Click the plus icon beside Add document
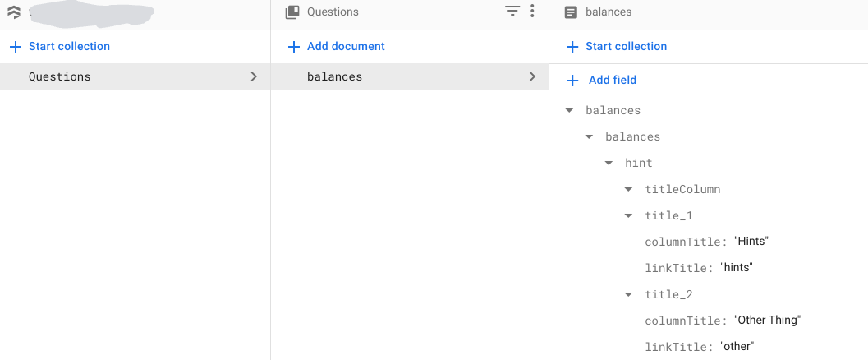 293,47
